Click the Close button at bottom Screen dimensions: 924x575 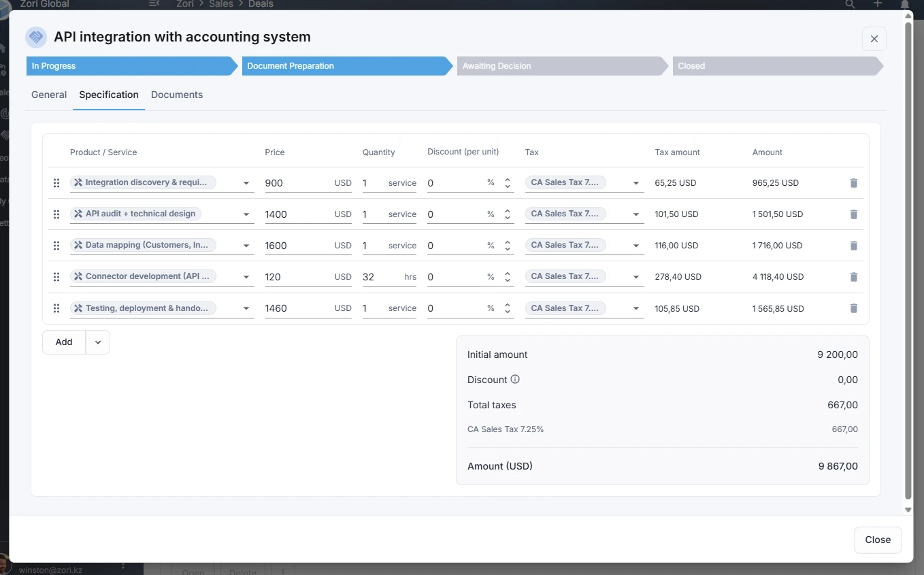(878, 540)
